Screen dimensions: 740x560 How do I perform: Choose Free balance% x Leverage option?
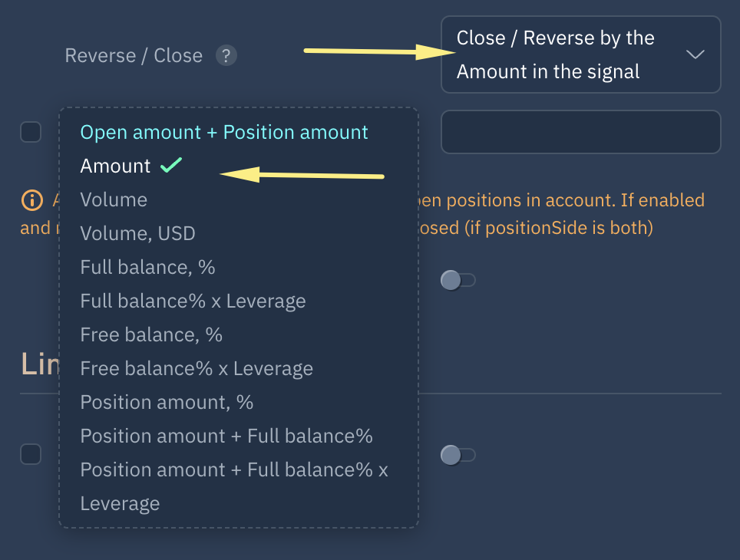pos(197,368)
